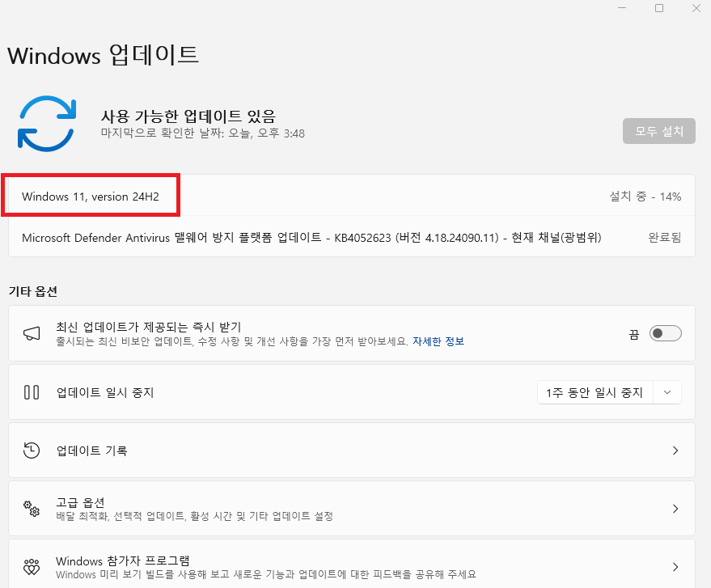Click the 배달 최적화 description under 고급 옵션
Image resolution: width=711 pixels, height=588 pixels.
coord(194,516)
